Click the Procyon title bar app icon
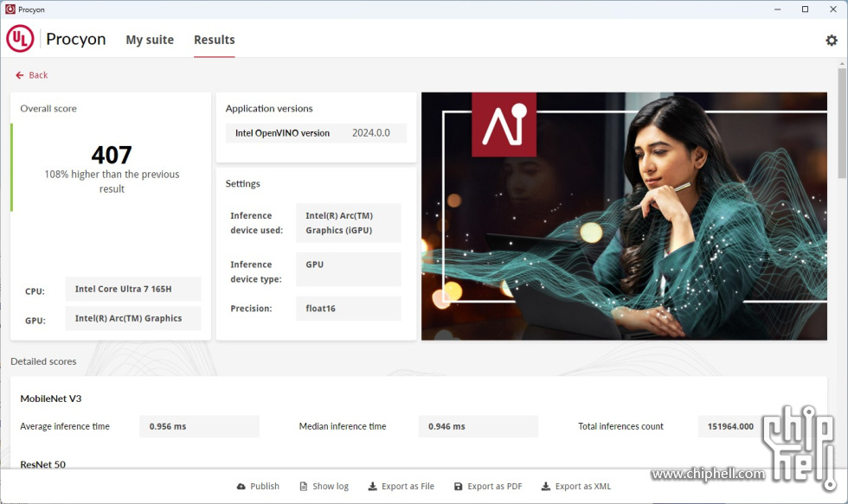The height and width of the screenshot is (504, 848). point(10,10)
